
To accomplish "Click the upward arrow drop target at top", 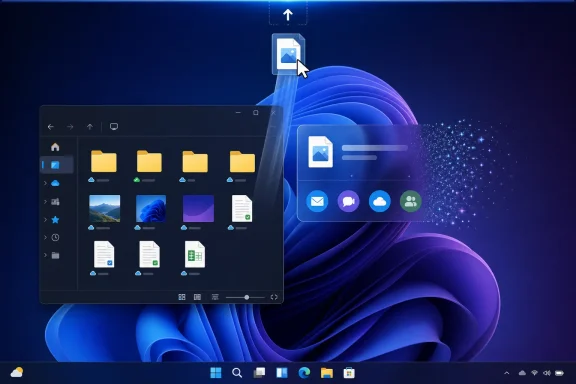I will 288,14.
